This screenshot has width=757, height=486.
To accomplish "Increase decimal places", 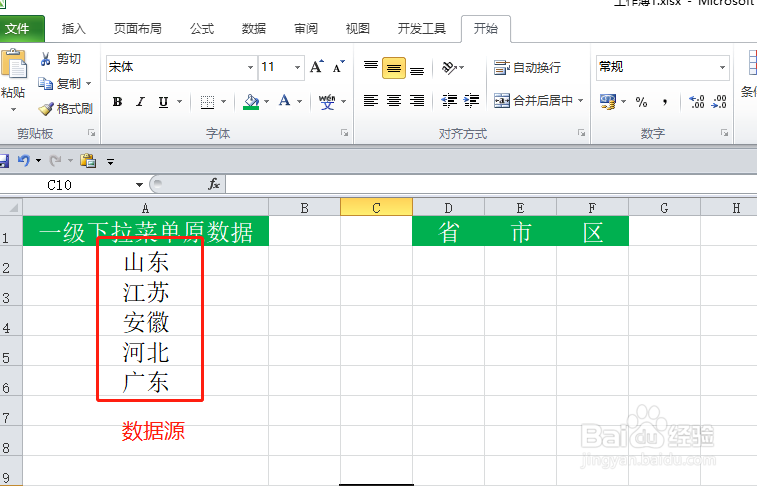I will tap(697, 102).
